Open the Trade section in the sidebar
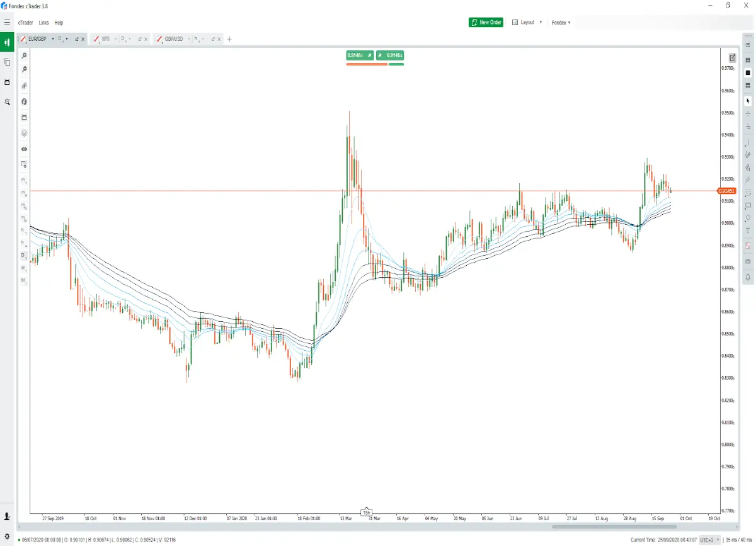756x546 pixels. click(7, 43)
